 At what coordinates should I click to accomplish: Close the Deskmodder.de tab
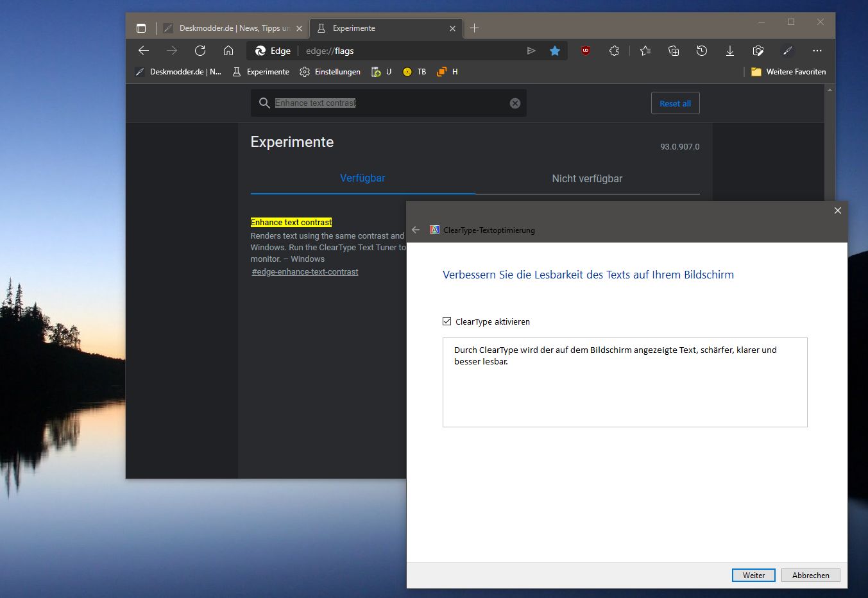tap(299, 28)
